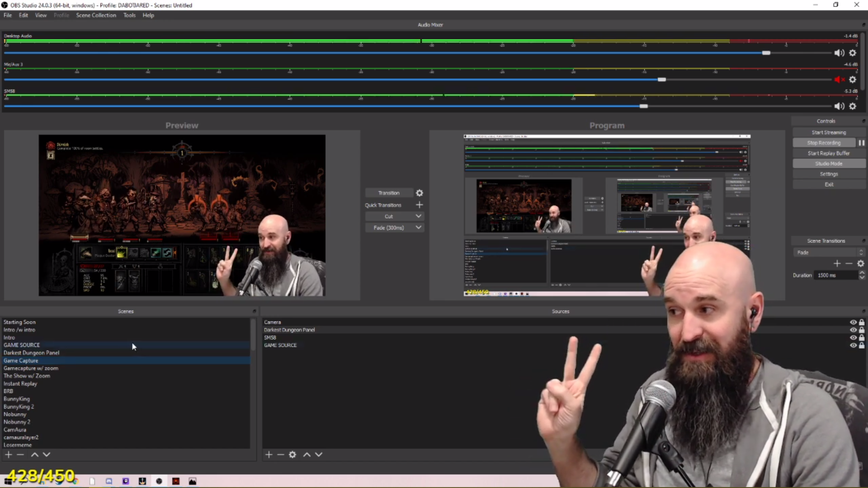Viewport: 868px width, 488px height.
Task: Add a new source with plus icon
Action: pos(269,454)
